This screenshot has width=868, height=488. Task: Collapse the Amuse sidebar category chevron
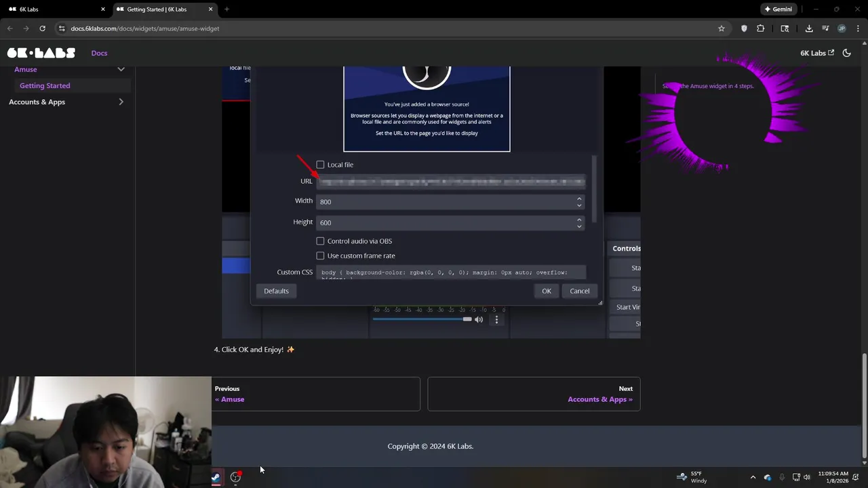(x=121, y=69)
